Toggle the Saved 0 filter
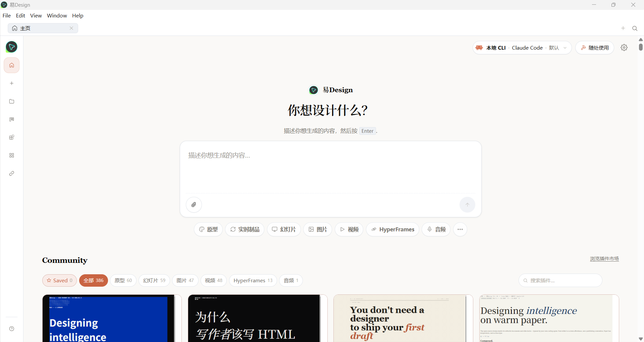Viewport: 644px width, 342px height. tap(59, 280)
